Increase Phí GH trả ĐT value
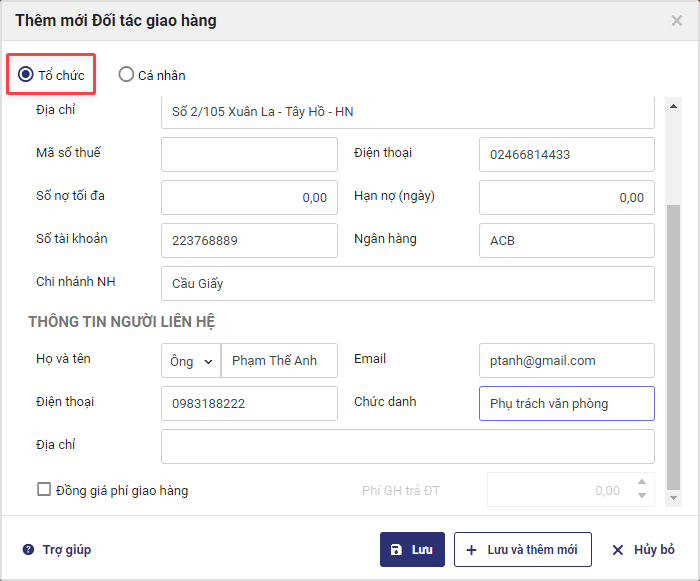The height and width of the screenshot is (581, 700). 643,485
